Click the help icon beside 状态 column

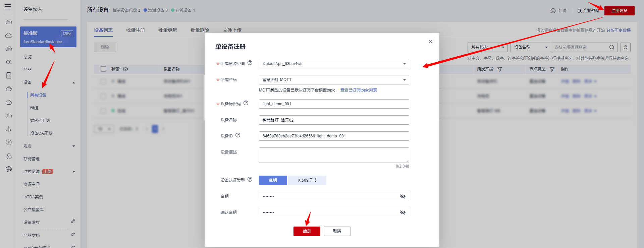pos(125,69)
